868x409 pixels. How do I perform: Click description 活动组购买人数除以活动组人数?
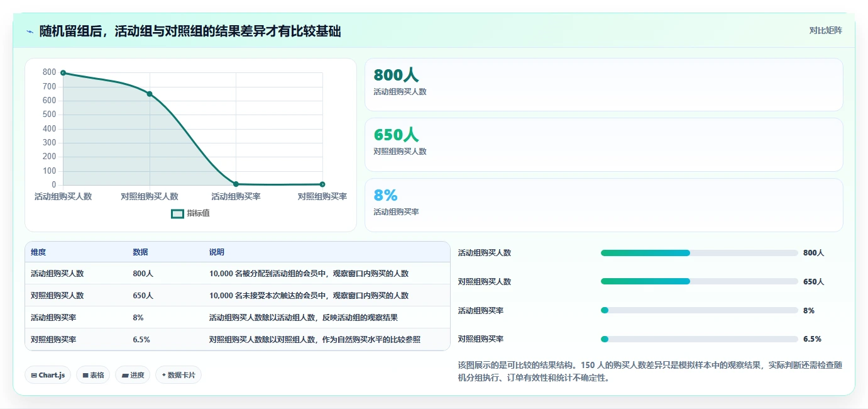tap(304, 318)
